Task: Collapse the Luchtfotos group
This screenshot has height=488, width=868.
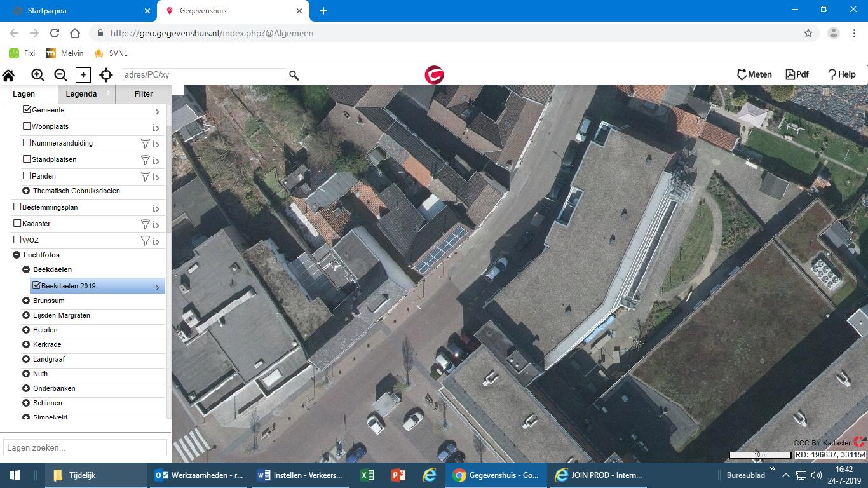Action: (17, 255)
